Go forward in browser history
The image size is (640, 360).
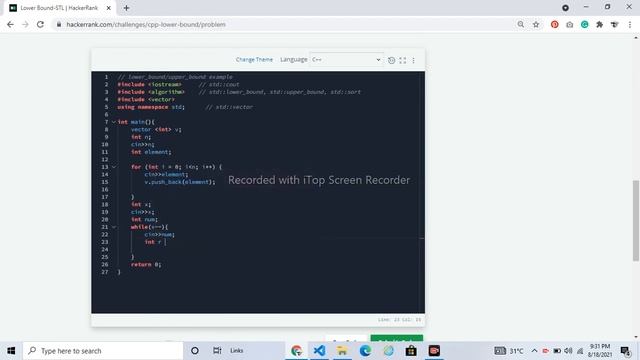click(25, 24)
